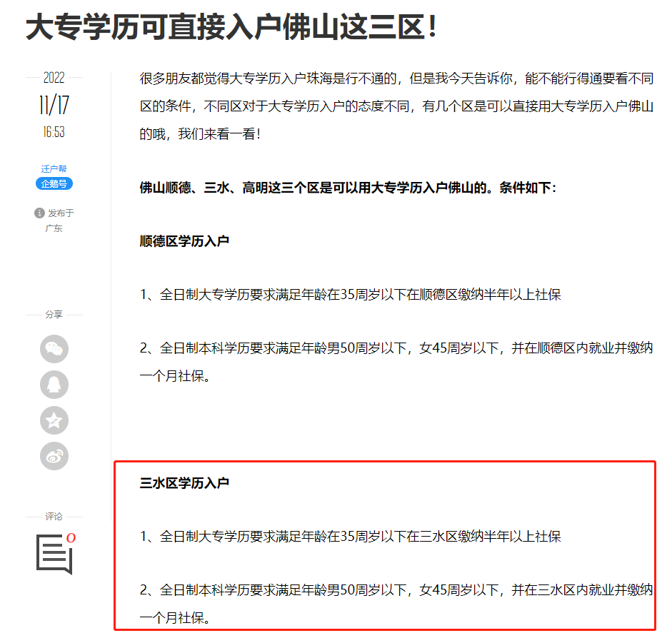Click the 11/17 publish date
The height and width of the screenshot is (633, 672).
[x=54, y=105]
